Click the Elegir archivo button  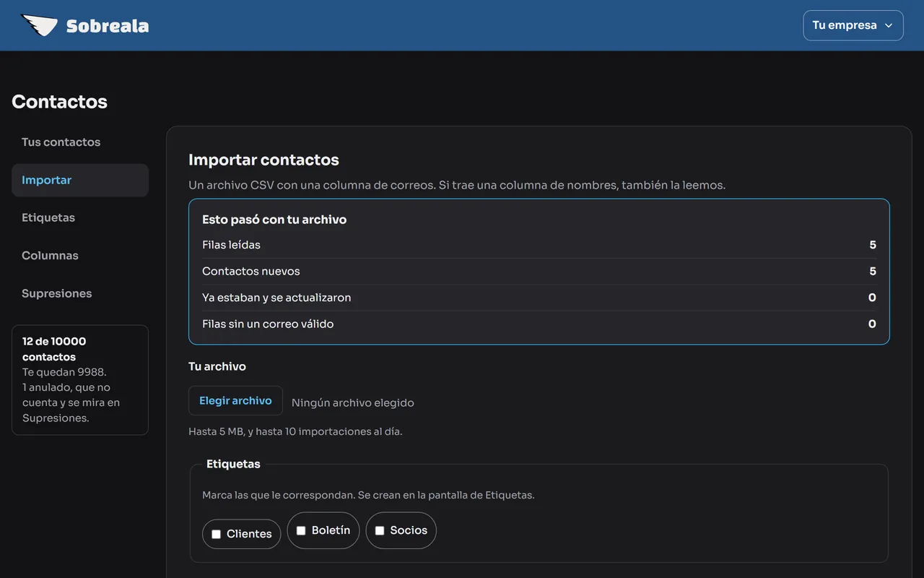pyautogui.click(x=235, y=401)
